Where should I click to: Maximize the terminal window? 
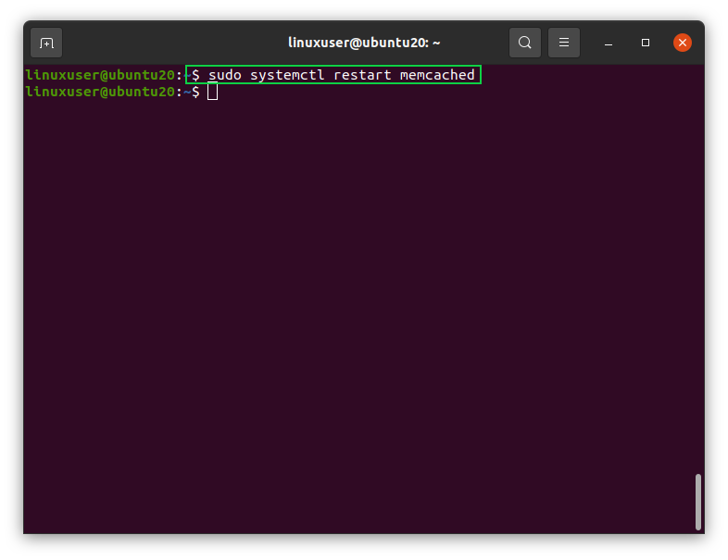(x=646, y=43)
